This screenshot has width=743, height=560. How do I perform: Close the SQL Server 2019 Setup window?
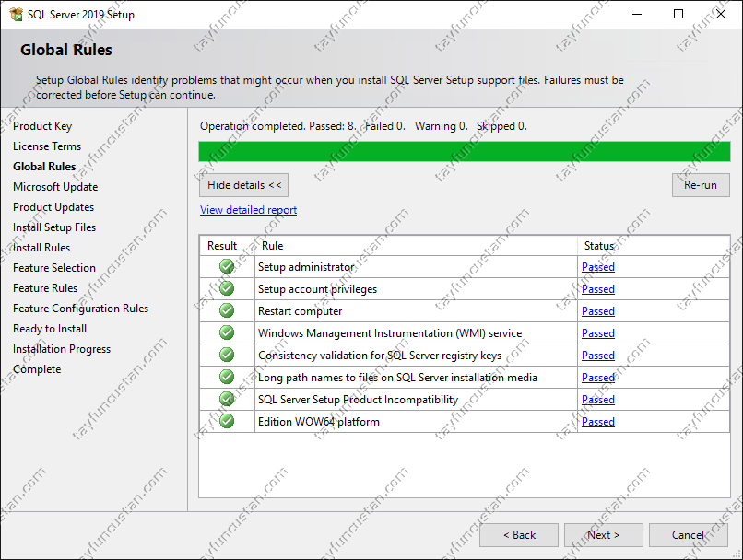pos(721,14)
